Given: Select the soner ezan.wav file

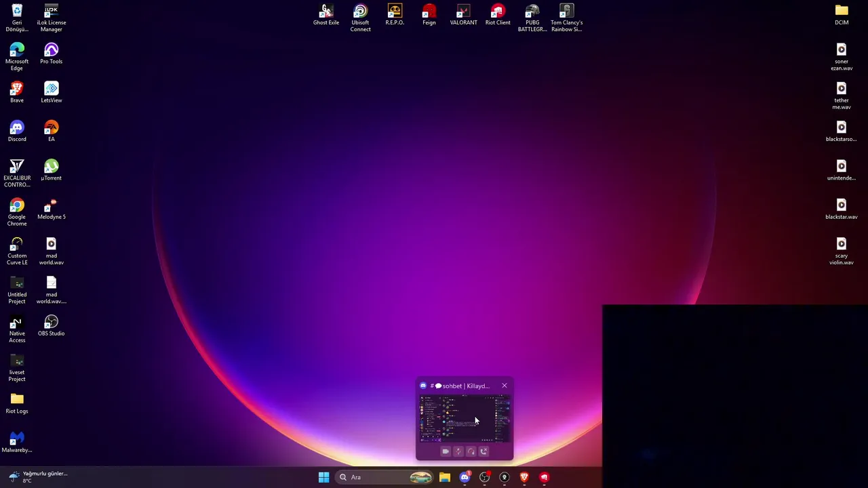Looking at the screenshot, I should tap(842, 57).
